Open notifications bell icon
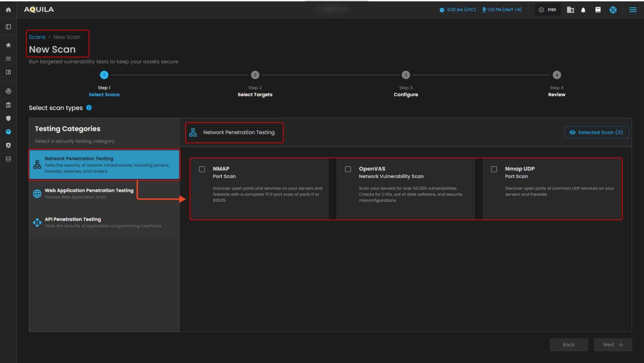Image resolution: width=644 pixels, height=363 pixels. tap(583, 10)
